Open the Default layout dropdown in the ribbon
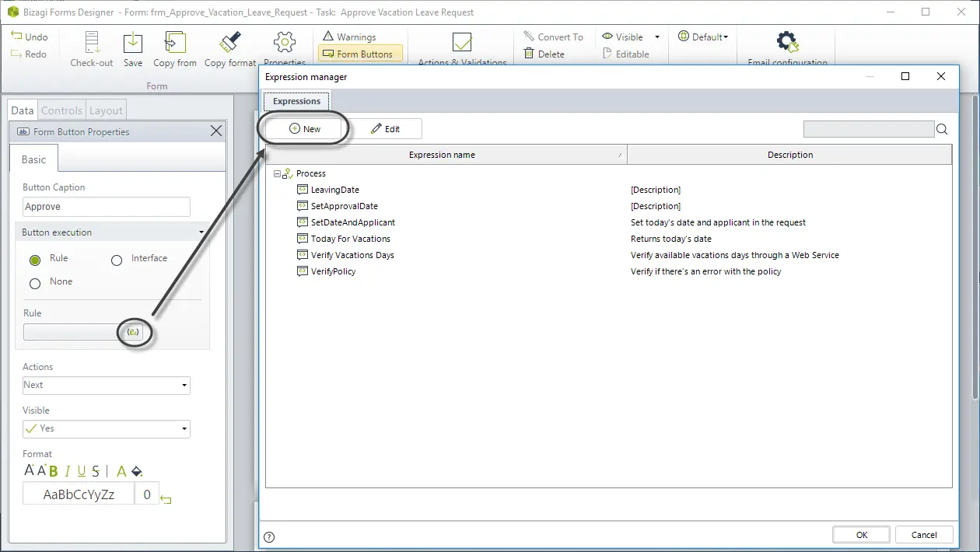The width and height of the screenshot is (980, 552). point(703,37)
